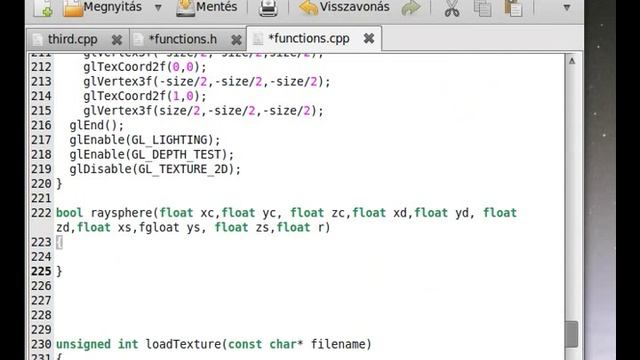Click the opening brace on line 223

(x=59, y=242)
